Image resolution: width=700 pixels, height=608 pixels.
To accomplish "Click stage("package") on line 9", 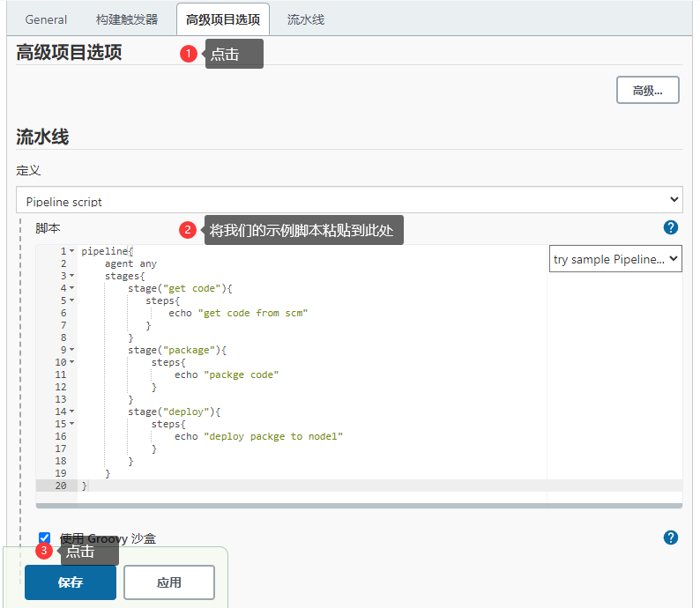I will coord(177,350).
